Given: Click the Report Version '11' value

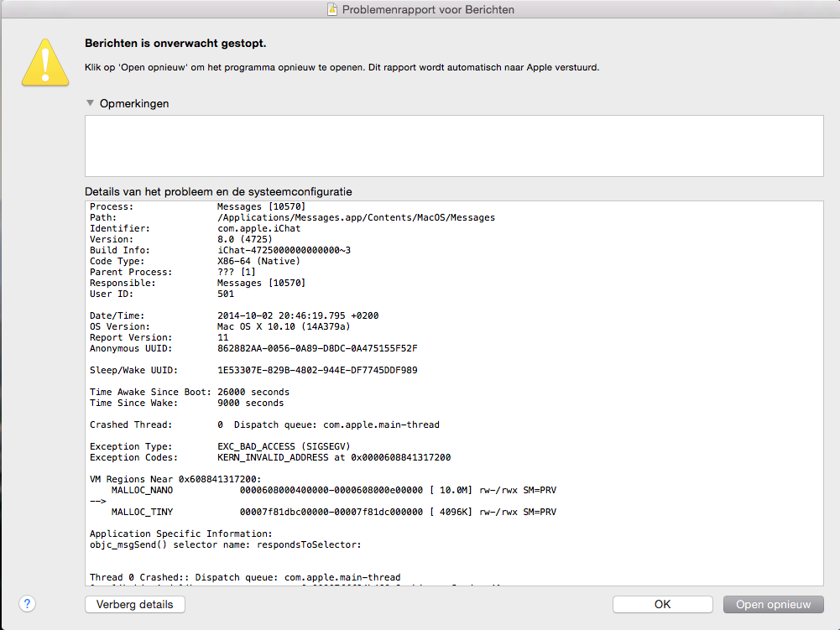Looking at the screenshot, I should point(223,337).
